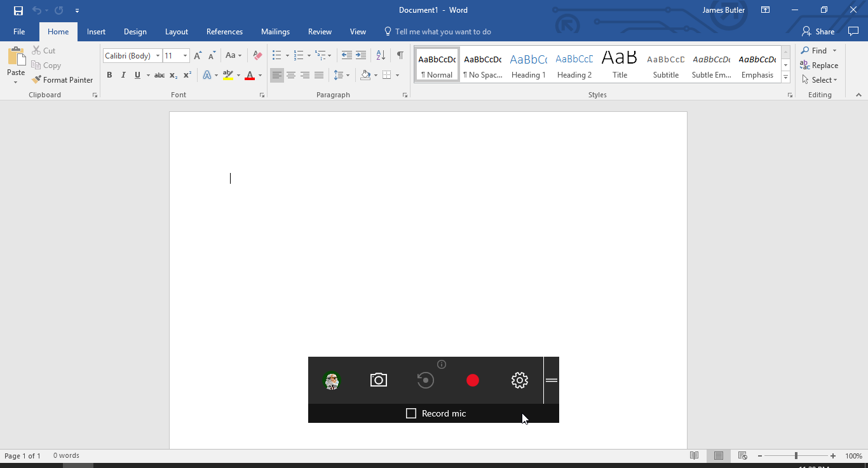868x468 pixels.
Task: Start recording with the red record button
Action: pos(473,380)
